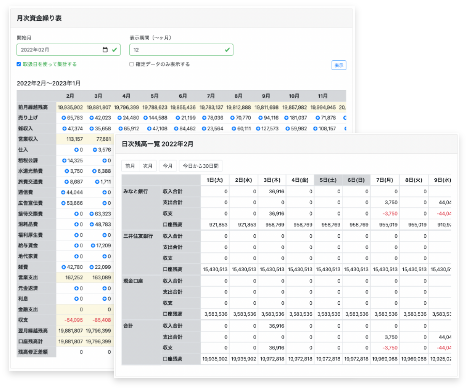Viewport: 468px width, 390px height.
Task: Click plus icon for 広告宣伝費 in 2月 column
Action: pos(63,203)
